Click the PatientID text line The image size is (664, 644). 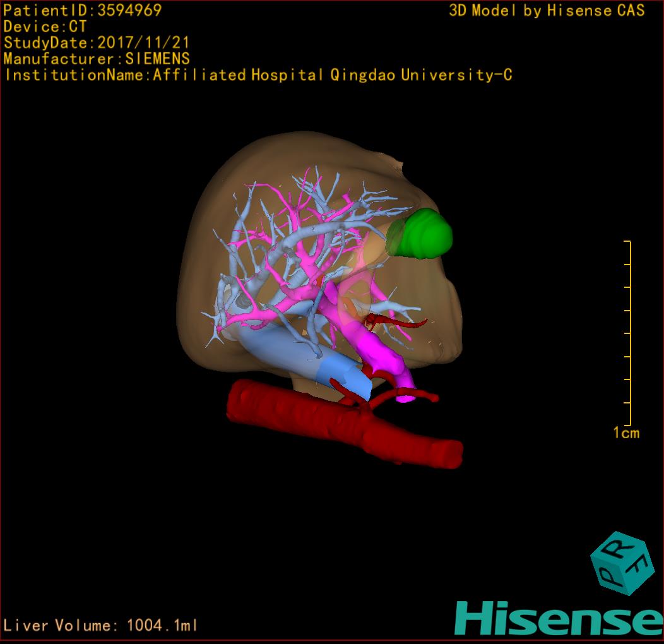click(x=82, y=10)
